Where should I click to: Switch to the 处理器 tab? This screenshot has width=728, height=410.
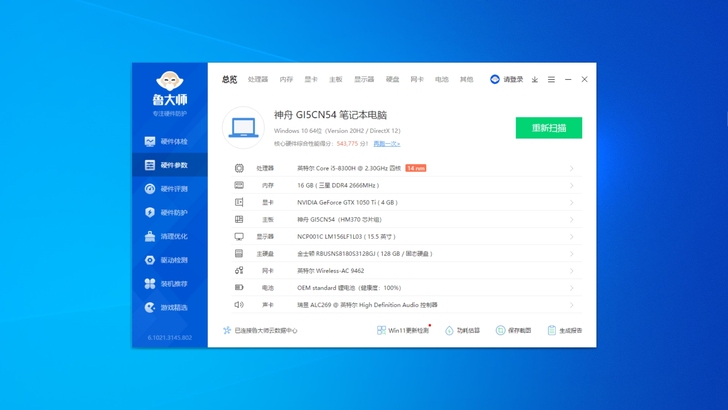point(258,79)
